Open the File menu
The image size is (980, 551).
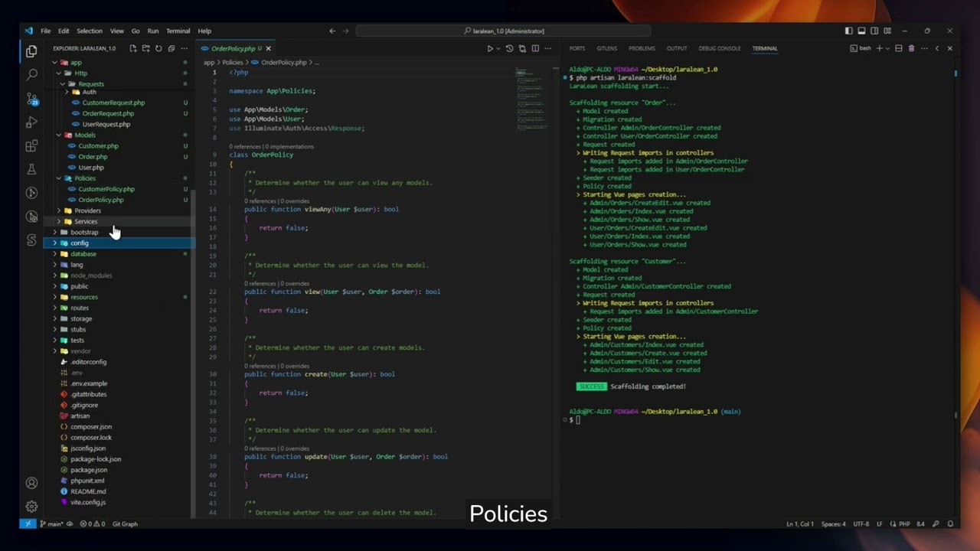tap(45, 31)
